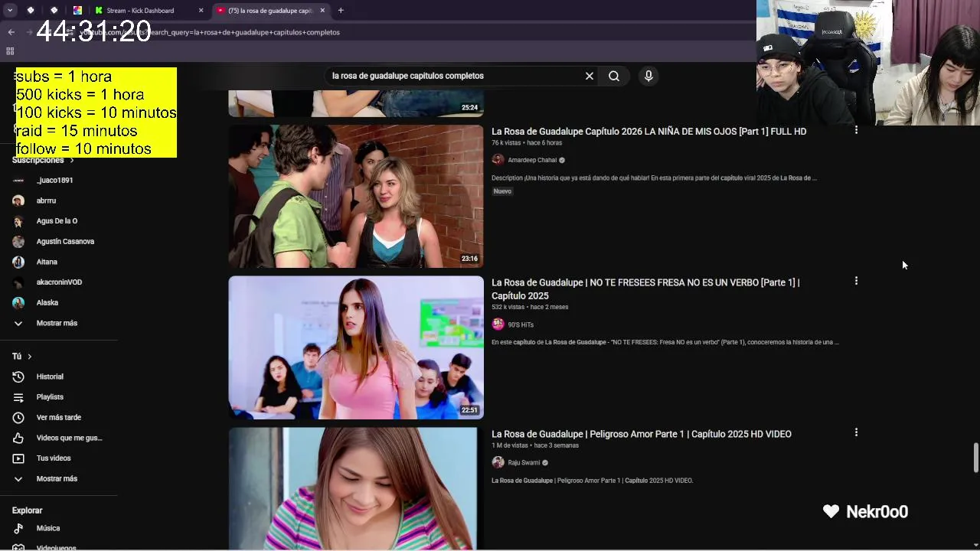Open NO TE FRESEES FRESA video title
The height and width of the screenshot is (551, 980).
point(645,289)
